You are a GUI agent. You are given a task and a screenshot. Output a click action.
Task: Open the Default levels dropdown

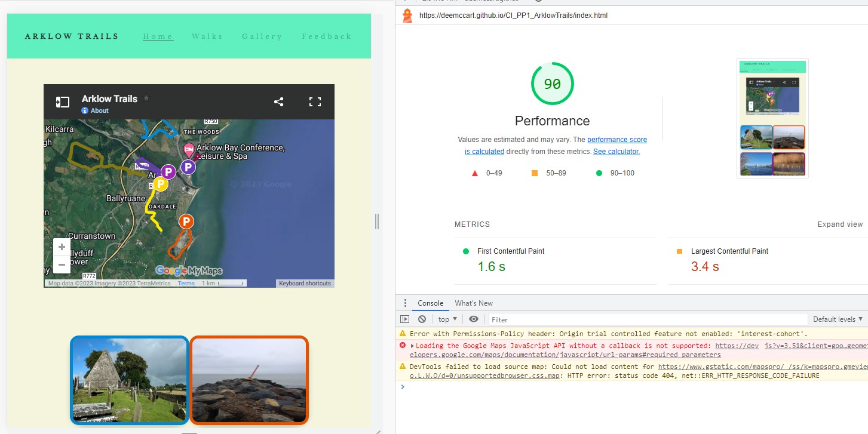(838, 319)
